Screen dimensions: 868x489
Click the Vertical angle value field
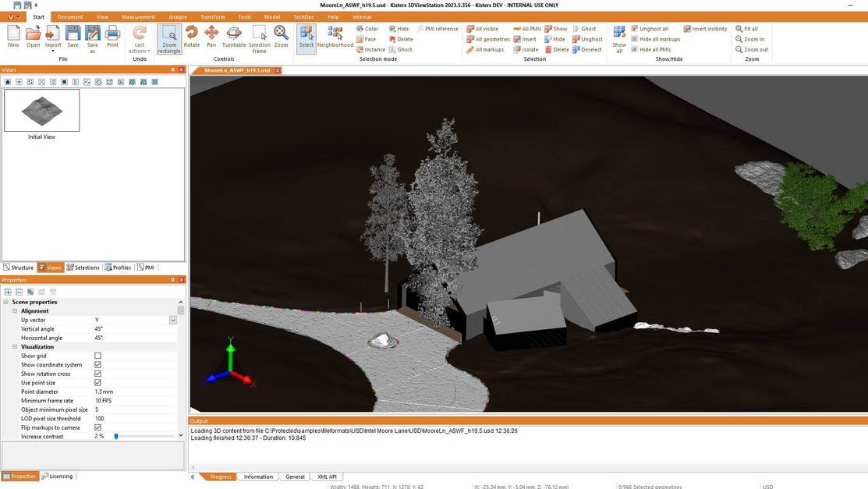[135, 329]
